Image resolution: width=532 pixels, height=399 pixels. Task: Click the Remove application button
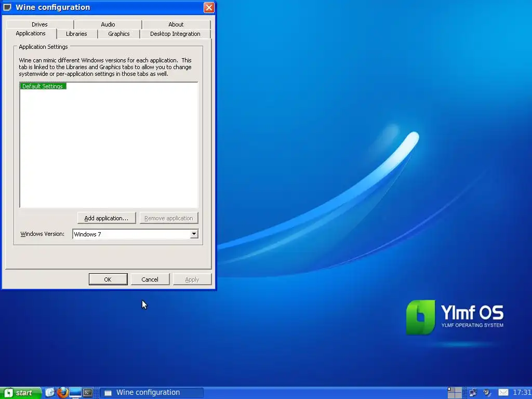(169, 218)
